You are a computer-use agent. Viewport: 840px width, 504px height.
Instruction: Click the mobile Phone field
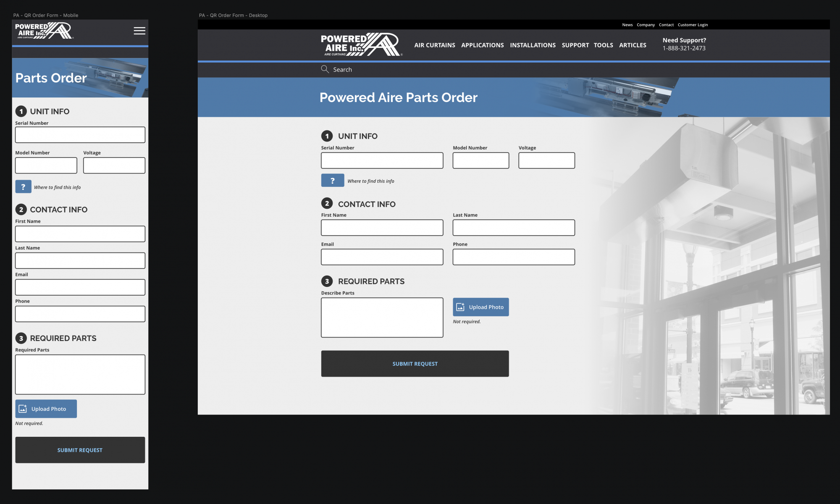point(80,314)
